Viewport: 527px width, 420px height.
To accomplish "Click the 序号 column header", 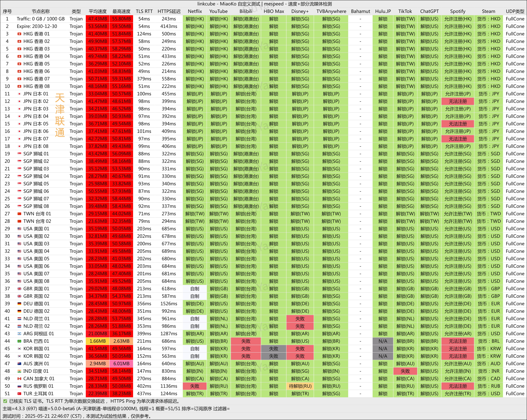I will click(7, 12).
